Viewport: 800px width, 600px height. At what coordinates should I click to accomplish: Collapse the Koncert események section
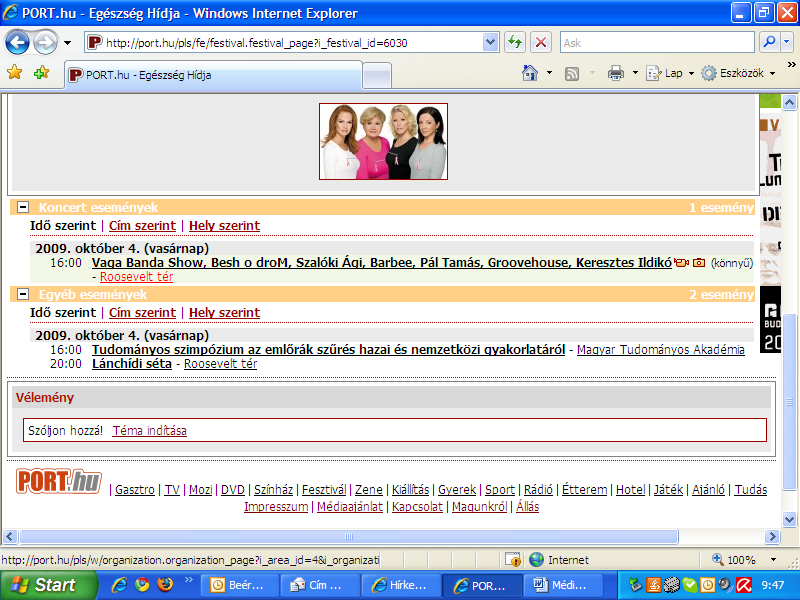[23, 207]
